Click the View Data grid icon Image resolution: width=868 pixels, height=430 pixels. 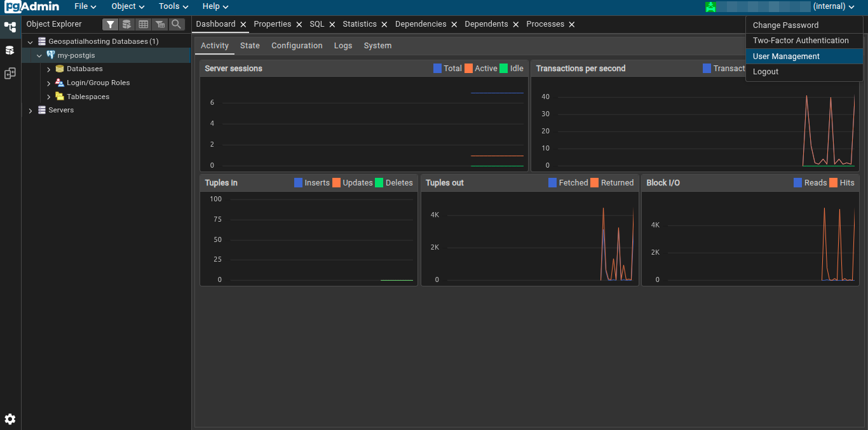(x=143, y=24)
